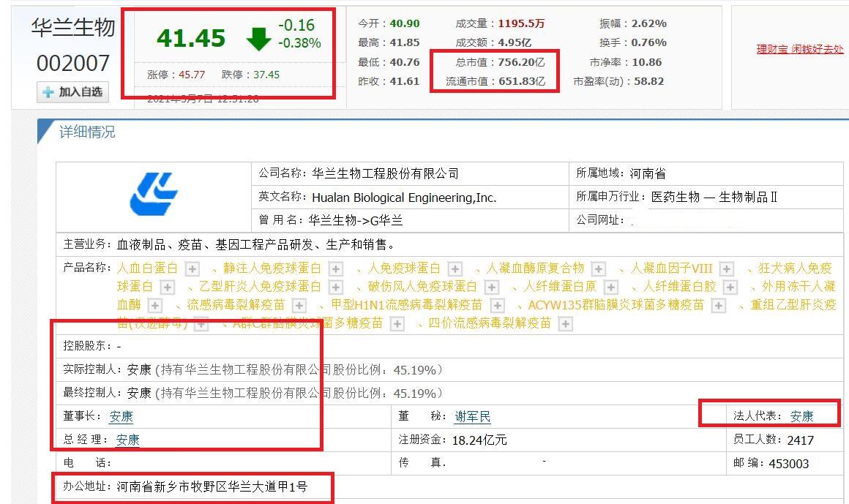Open the 人血白蛋白 product link
Viewport: 849px width, 504px height.
click(147, 268)
